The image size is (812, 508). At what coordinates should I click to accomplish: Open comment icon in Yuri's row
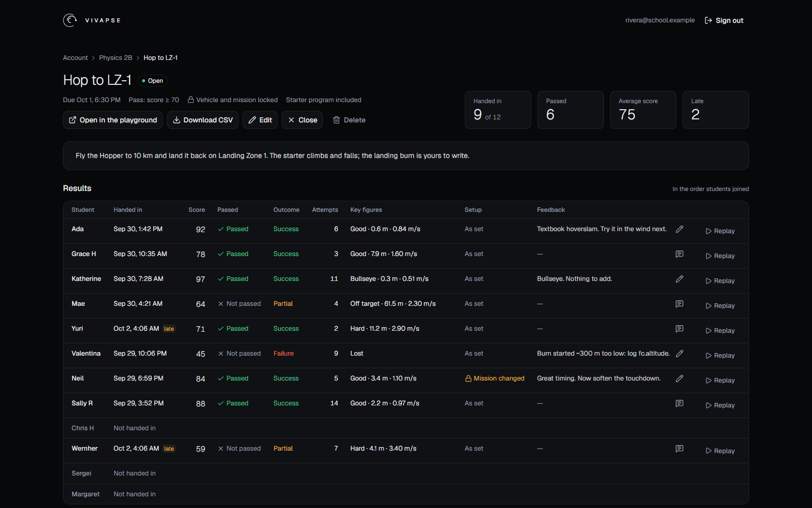[x=680, y=329]
